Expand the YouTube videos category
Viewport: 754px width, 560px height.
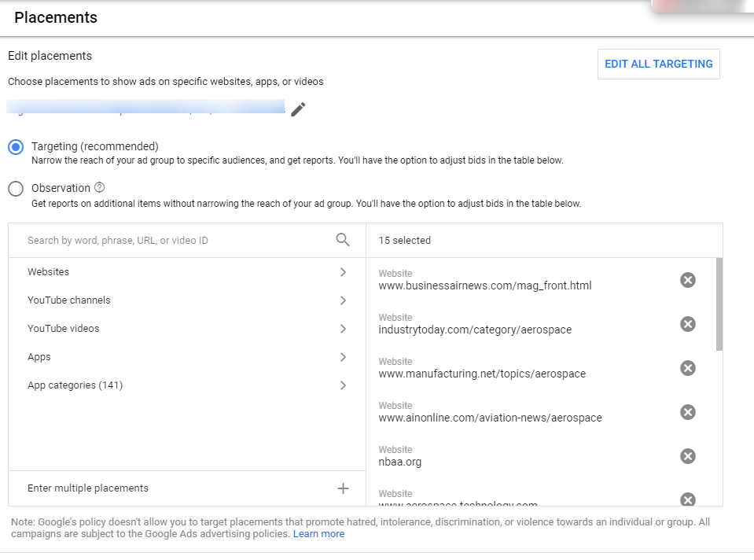pos(186,329)
